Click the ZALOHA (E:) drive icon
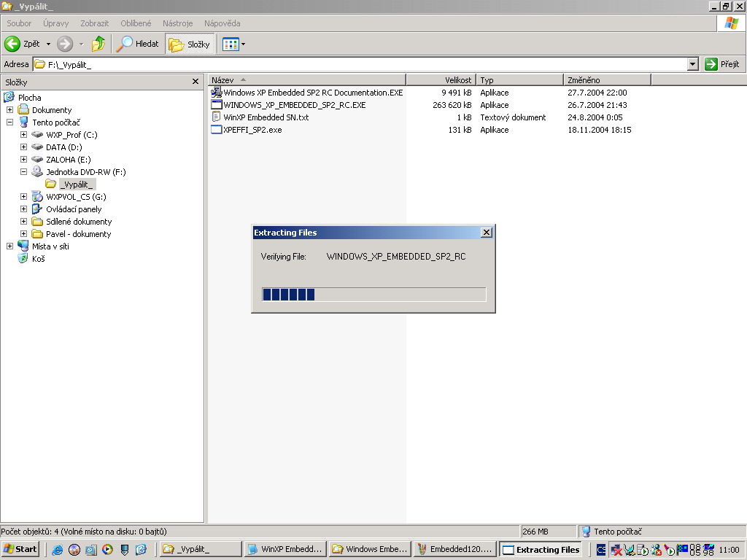The height and width of the screenshot is (560, 747). coord(37,160)
